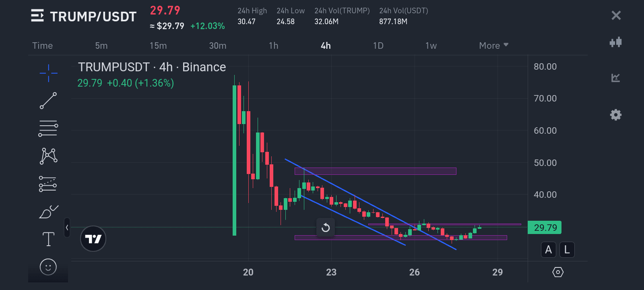Click the 24h Vol(TRUMP) value 32.06M
Image resolution: width=644 pixels, height=290 pixels.
[326, 22]
